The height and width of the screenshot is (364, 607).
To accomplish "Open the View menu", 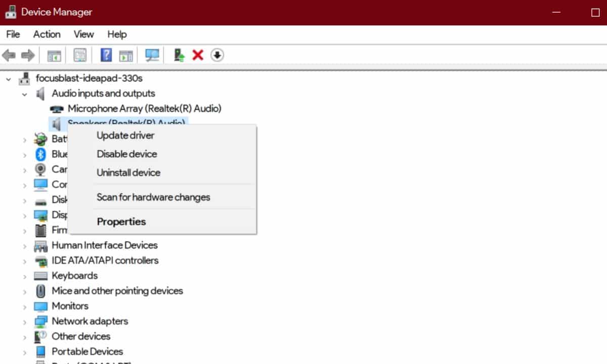I will click(x=83, y=34).
